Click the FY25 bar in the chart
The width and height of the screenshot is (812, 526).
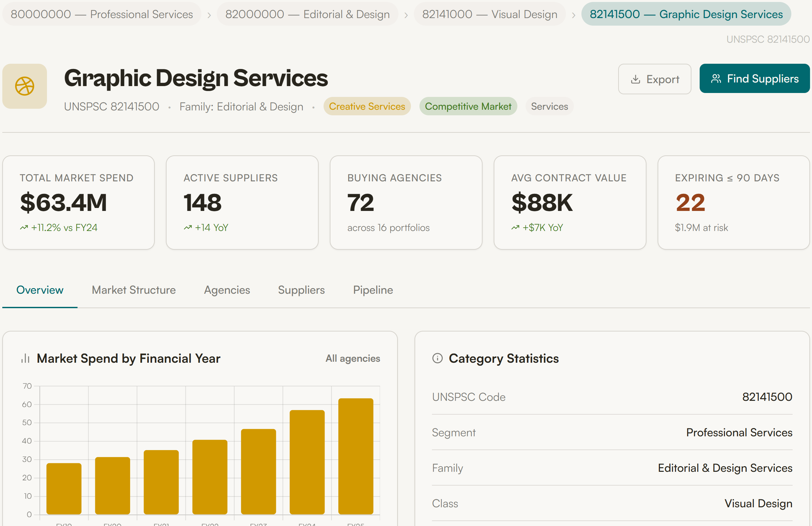coord(355,456)
